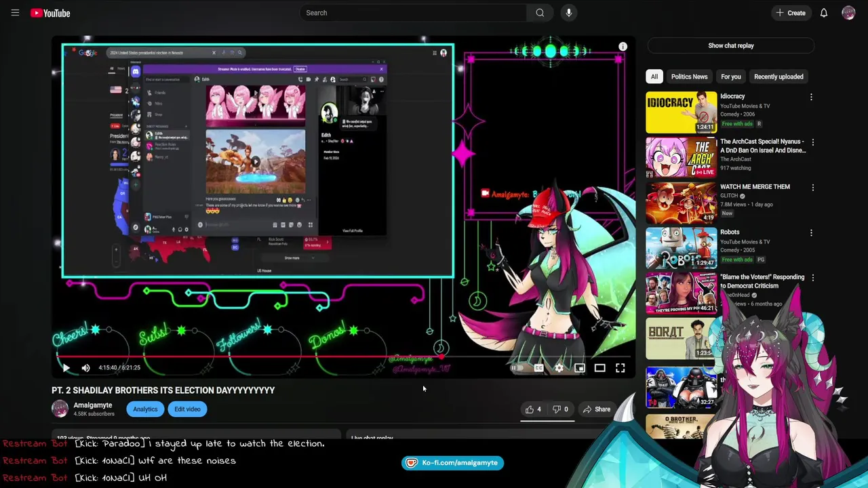Open the Idiocracy movie thumbnail
The image size is (868, 488).
(681, 112)
